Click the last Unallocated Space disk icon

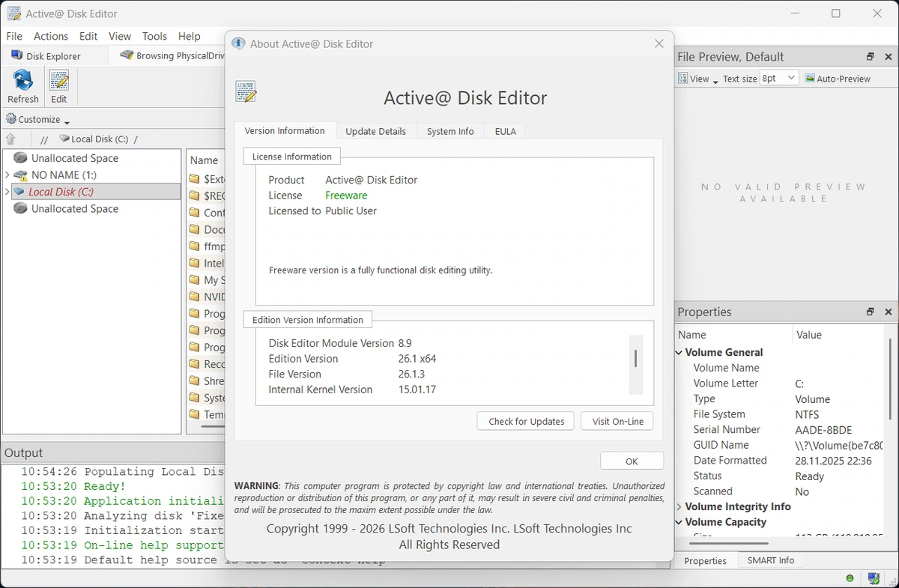click(x=20, y=209)
